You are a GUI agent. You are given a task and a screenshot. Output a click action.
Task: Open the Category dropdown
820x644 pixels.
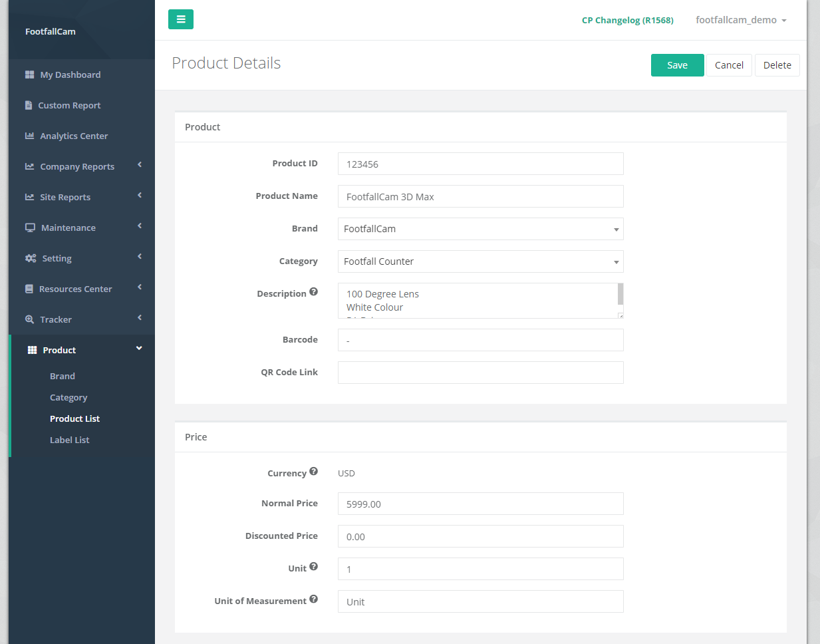pyautogui.click(x=480, y=261)
